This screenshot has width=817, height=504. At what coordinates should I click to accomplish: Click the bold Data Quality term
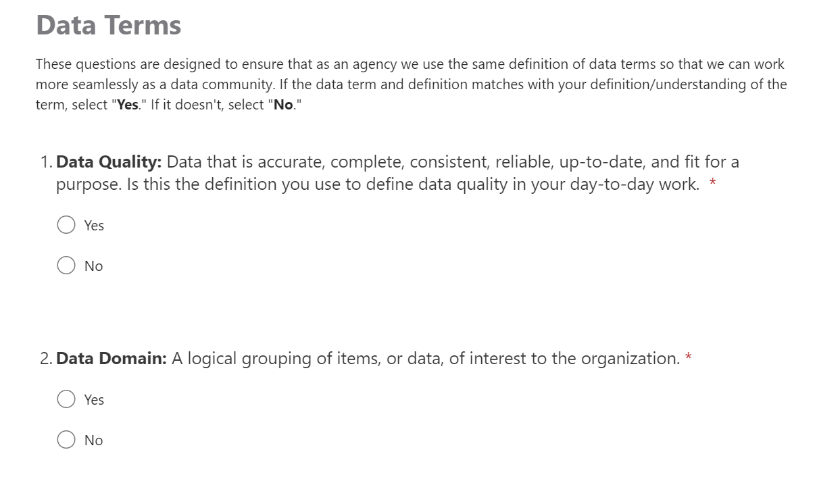(109, 162)
